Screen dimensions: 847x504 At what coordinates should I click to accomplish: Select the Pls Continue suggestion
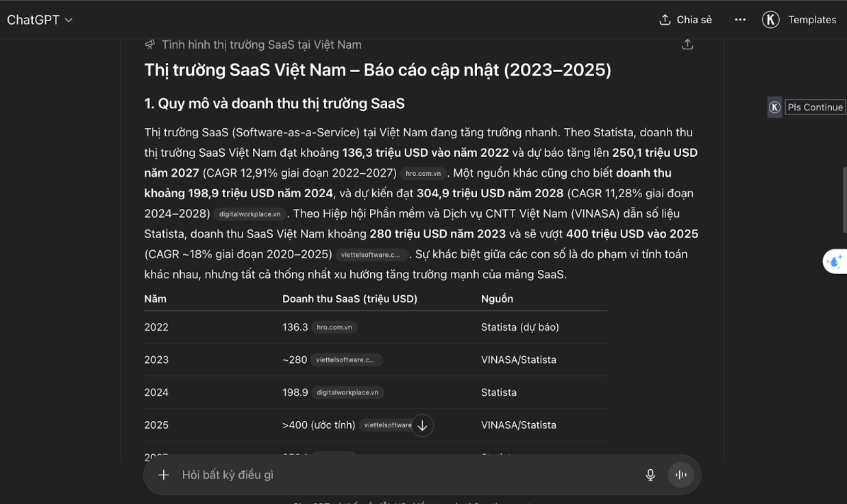(x=815, y=107)
